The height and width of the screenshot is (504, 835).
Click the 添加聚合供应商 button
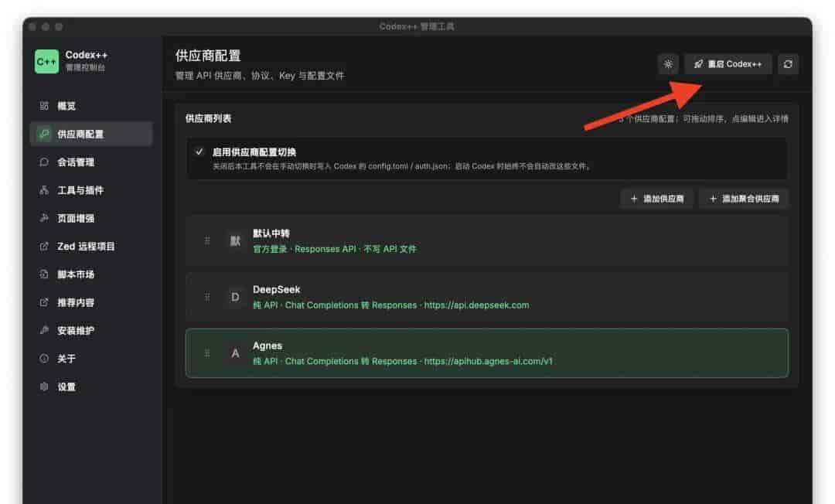click(x=744, y=199)
